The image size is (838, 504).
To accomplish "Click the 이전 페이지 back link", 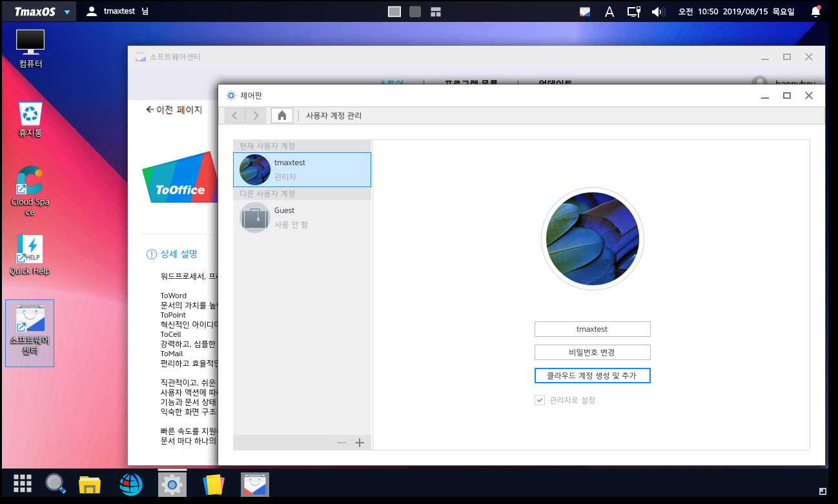I will point(174,110).
